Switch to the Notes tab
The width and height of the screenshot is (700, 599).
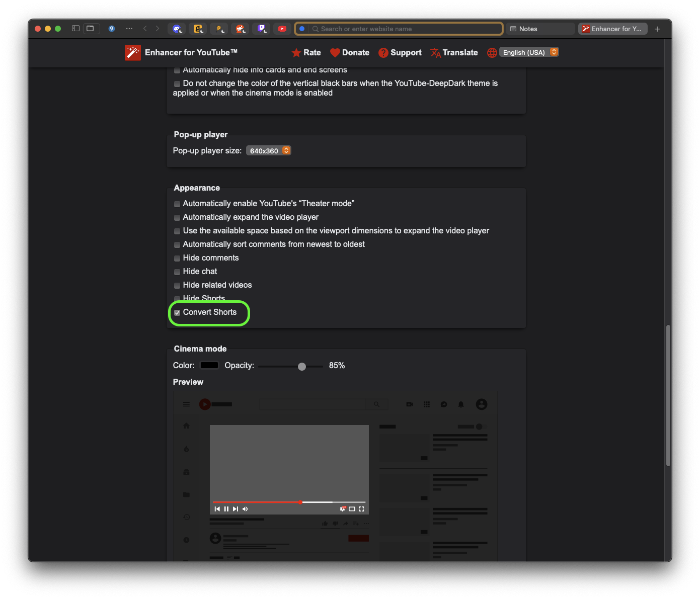click(x=540, y=29)
